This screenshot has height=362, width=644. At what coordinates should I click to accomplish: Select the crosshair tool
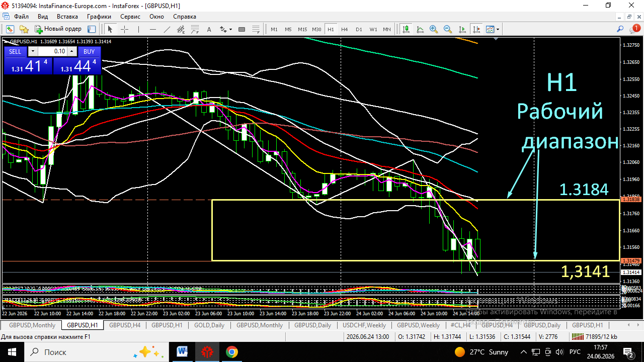[x=124, y=29]
